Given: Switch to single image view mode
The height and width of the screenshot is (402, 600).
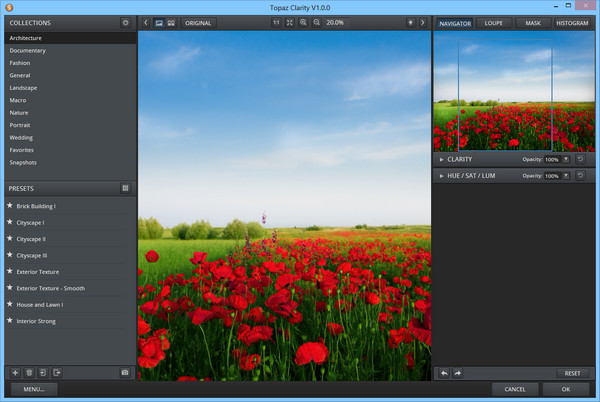Looking at the screenshot, I should 159,22.
